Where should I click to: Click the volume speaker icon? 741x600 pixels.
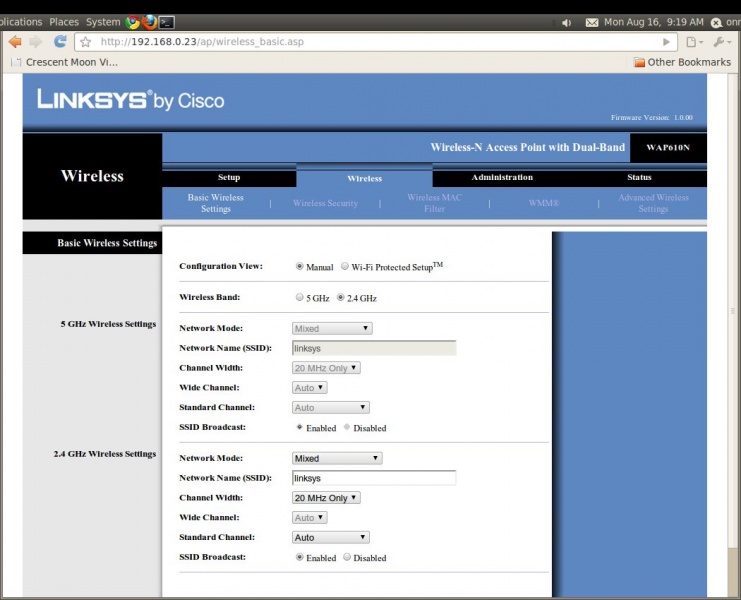[567, 22]
